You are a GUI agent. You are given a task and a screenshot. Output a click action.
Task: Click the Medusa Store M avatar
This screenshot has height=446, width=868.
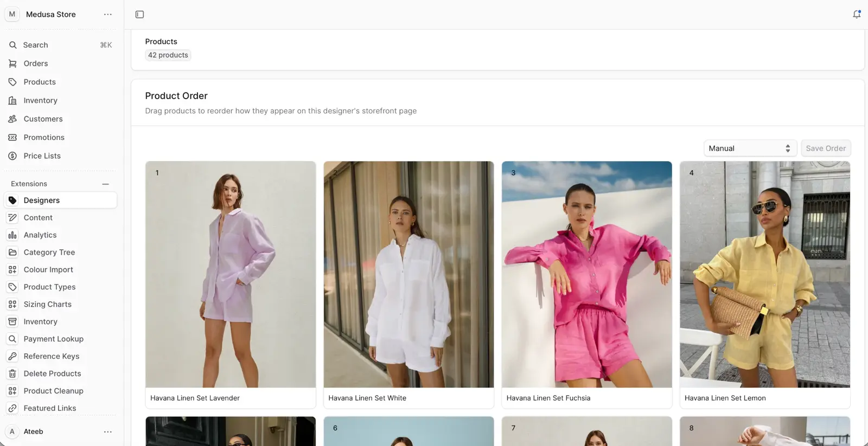pos(12,14)
